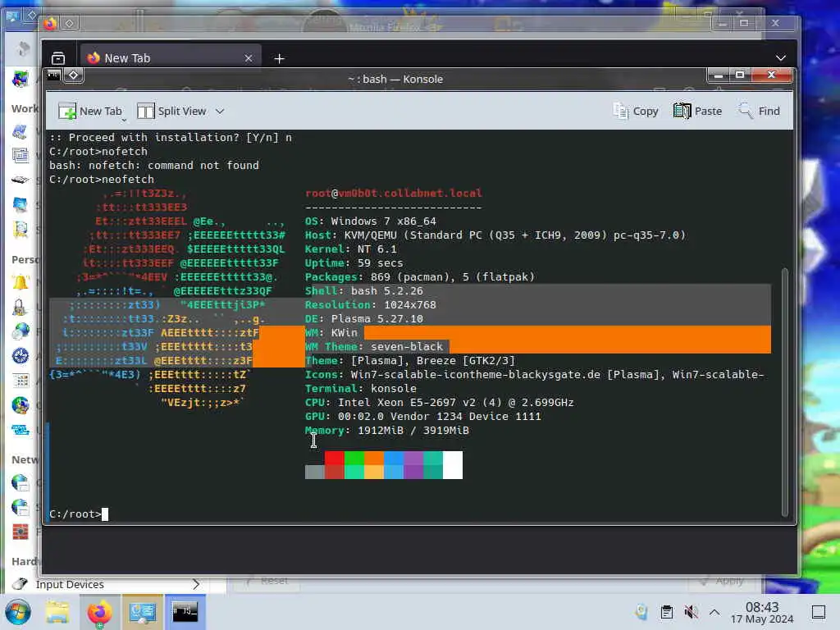Click the leftmost system tray icon

coord(641,612)
